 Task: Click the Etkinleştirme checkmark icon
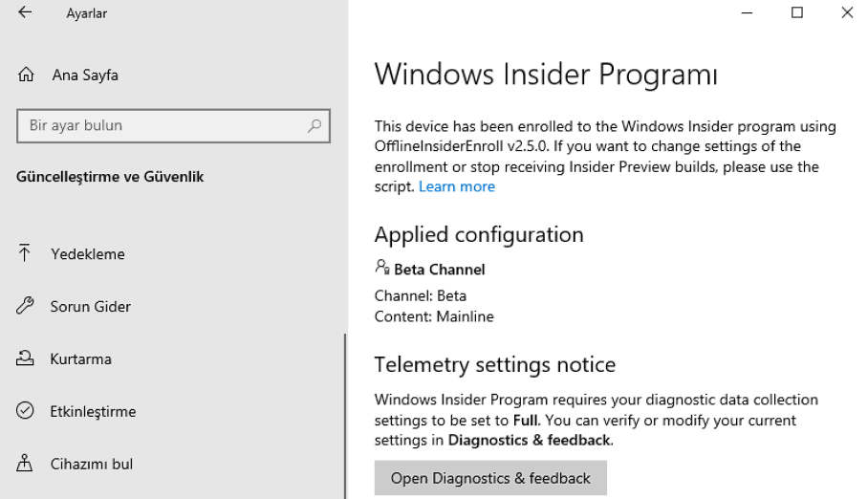coord(25,410)
